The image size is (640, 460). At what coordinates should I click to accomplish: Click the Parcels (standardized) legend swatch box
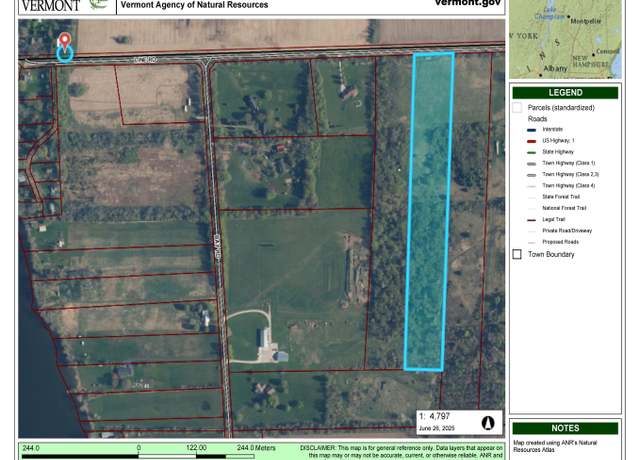pos(517,108)
